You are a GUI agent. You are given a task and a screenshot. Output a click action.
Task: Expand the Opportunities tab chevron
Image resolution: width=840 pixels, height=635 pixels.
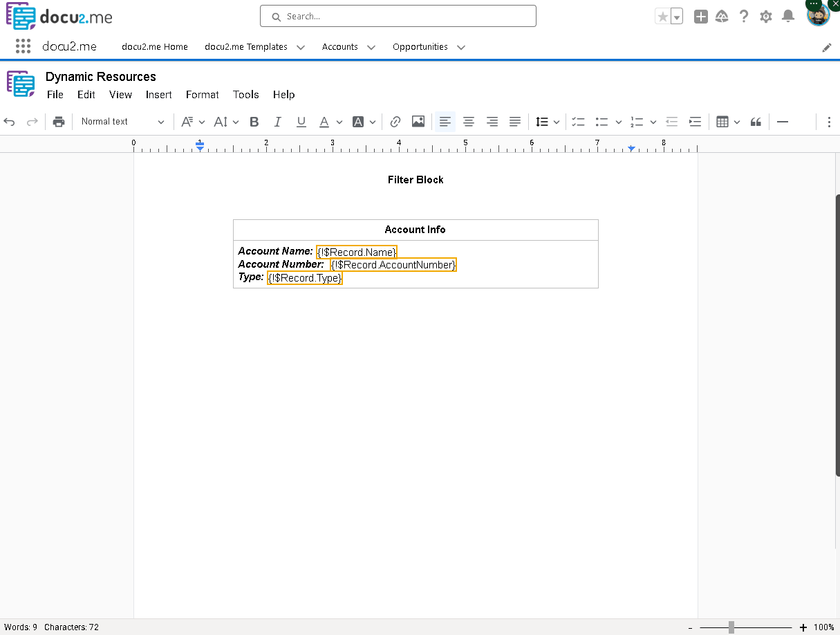click(461, 47)
